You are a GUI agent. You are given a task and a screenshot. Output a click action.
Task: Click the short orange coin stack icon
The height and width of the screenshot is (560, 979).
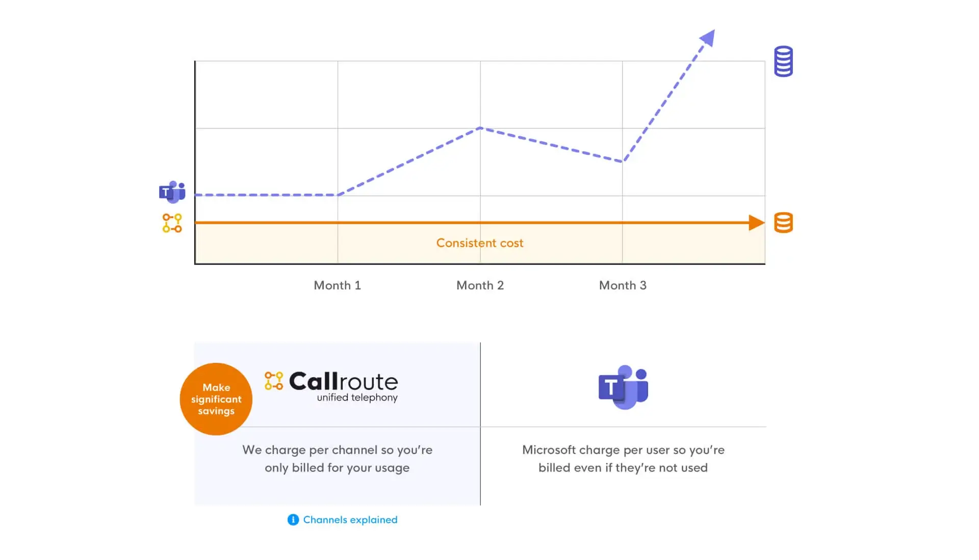click(783, 223)
